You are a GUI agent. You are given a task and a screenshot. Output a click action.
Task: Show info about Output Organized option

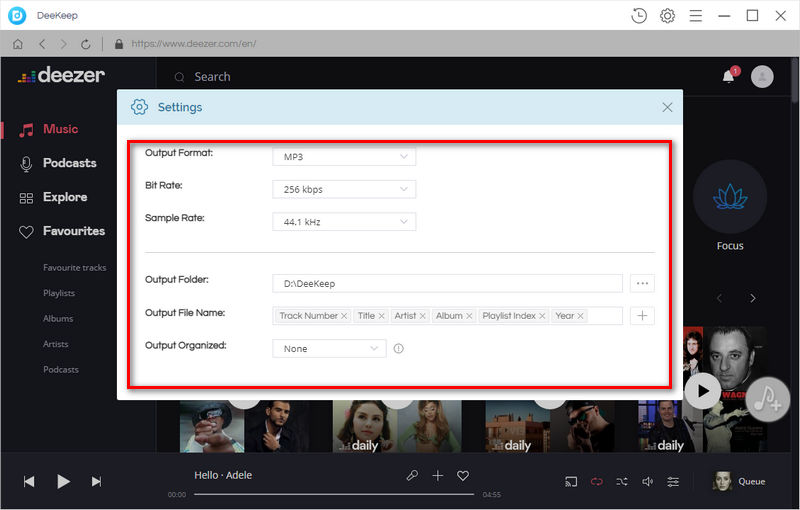[398, 348]
